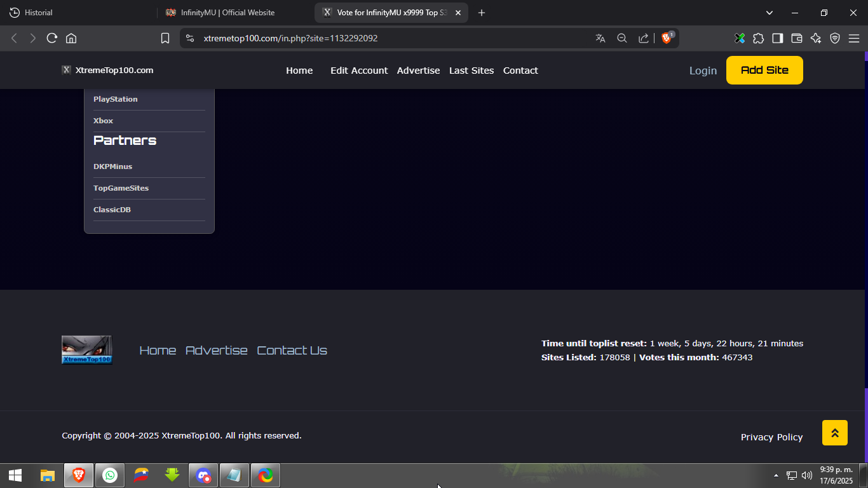This screenshot has height=488, width=868.
Task: Click the yellow Add Site button
Action: (764, 70)
